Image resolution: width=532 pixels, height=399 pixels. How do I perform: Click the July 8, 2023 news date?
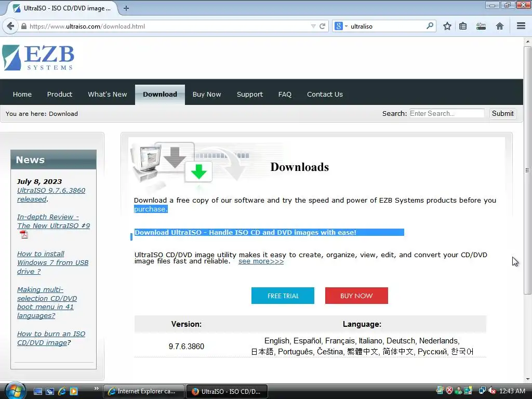[x=39, y=181]
